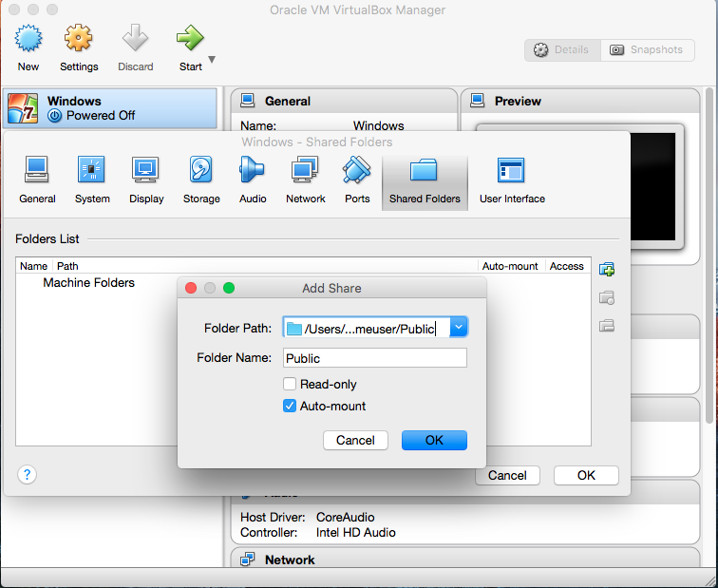718x588 pixels.
Task: Open the Ports settings tab
Action: click(x=357, y=180)
